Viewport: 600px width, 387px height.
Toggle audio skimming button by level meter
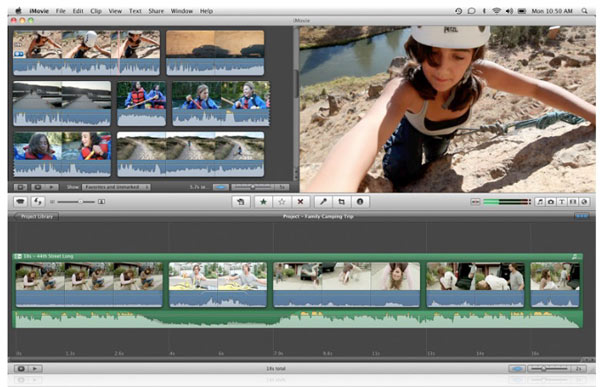pyautogui.click(x=475, y=202)
